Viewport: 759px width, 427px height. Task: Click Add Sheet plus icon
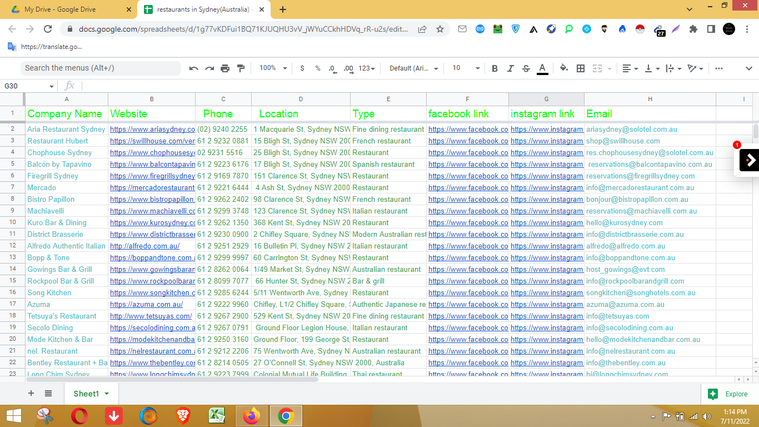point(31,394)
